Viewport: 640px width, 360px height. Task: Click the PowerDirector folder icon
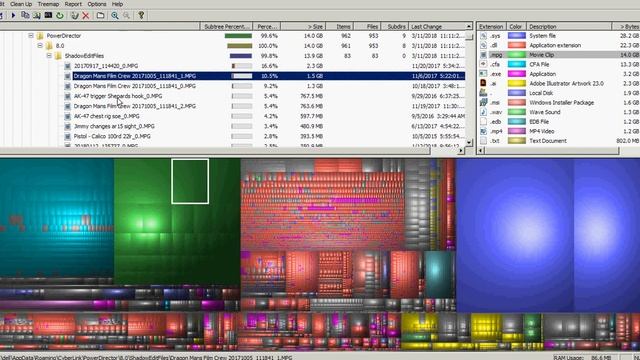40,36
